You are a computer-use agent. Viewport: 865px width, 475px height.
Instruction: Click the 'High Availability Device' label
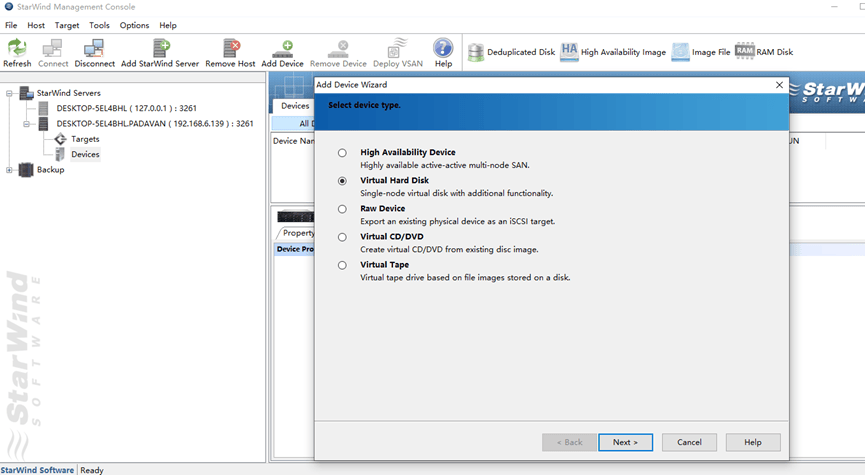click(x=408, y=152)
